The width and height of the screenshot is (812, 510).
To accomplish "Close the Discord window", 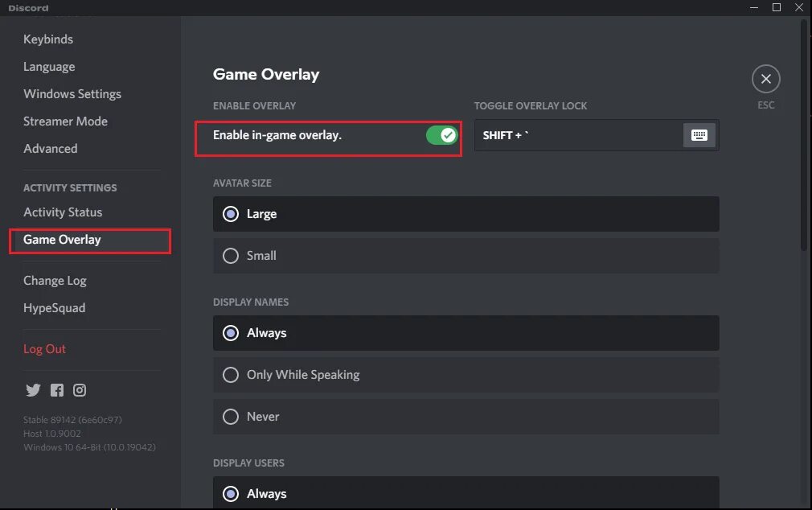I will coord(799,7).
